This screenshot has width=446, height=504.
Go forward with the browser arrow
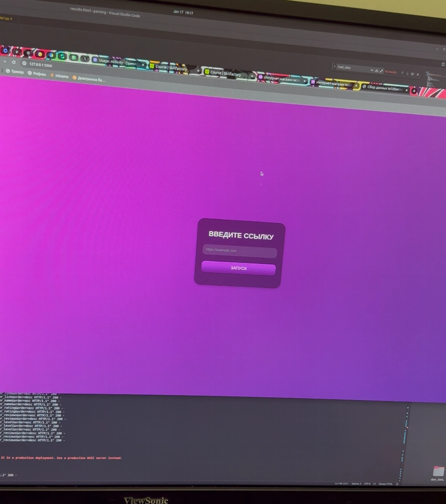[4, 61]
